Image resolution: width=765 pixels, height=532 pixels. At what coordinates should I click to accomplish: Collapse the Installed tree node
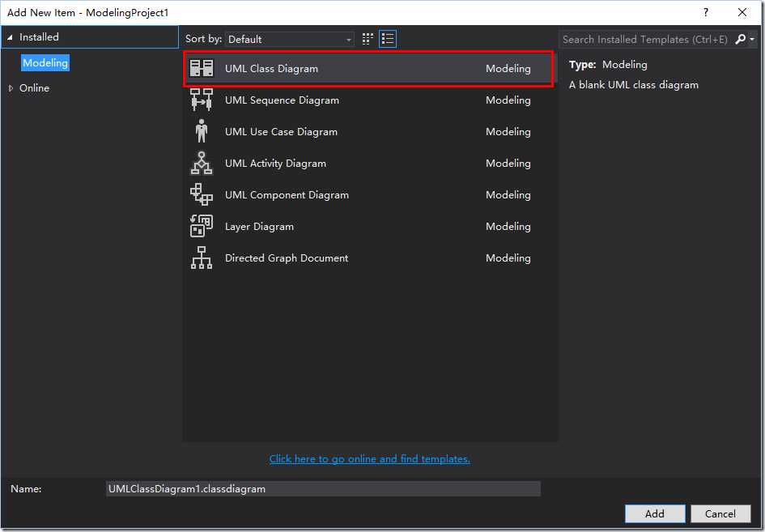(x=10, y=37)
